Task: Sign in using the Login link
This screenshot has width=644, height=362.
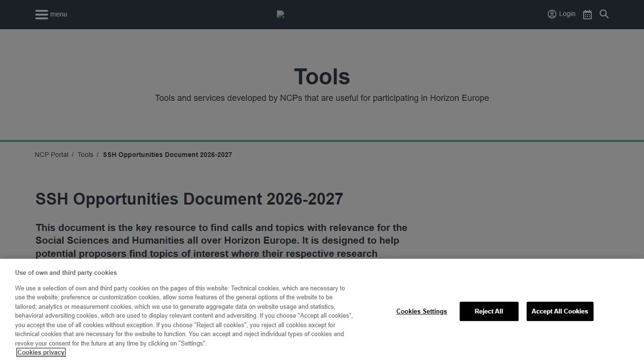Action: click(567, 14)
